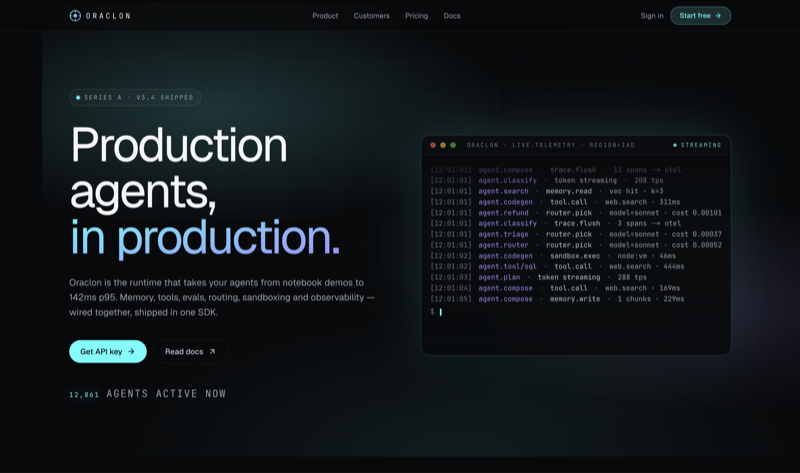Click the Series A v3.4 shipped badge
Screen dimensions: 800x473
[x=135, y=97]
